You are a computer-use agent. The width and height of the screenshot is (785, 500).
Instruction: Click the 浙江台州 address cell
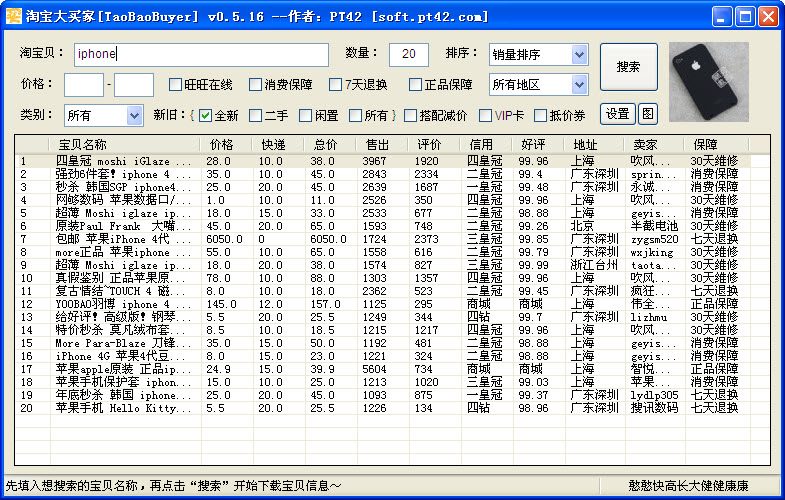point(594,265)
